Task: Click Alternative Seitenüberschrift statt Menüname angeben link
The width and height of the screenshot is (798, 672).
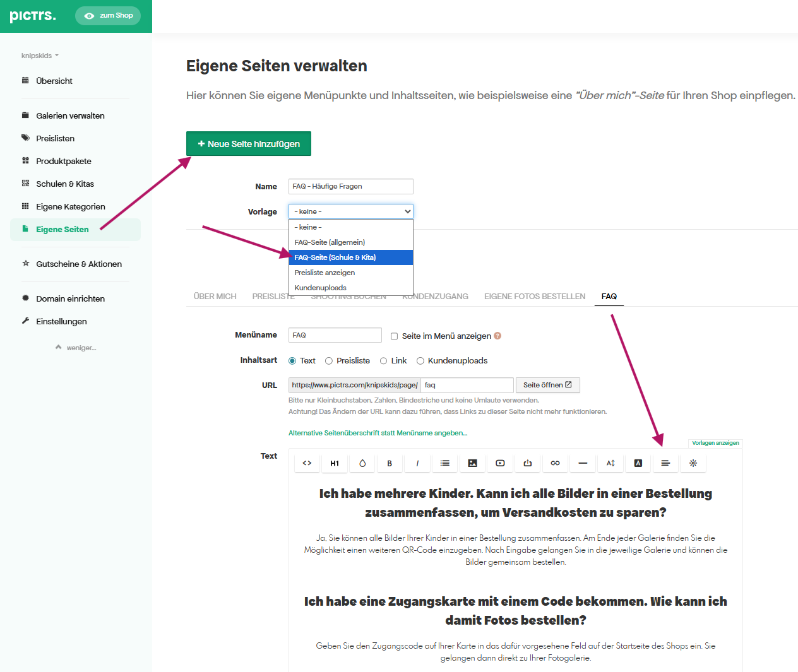Action: click(378, 433)
